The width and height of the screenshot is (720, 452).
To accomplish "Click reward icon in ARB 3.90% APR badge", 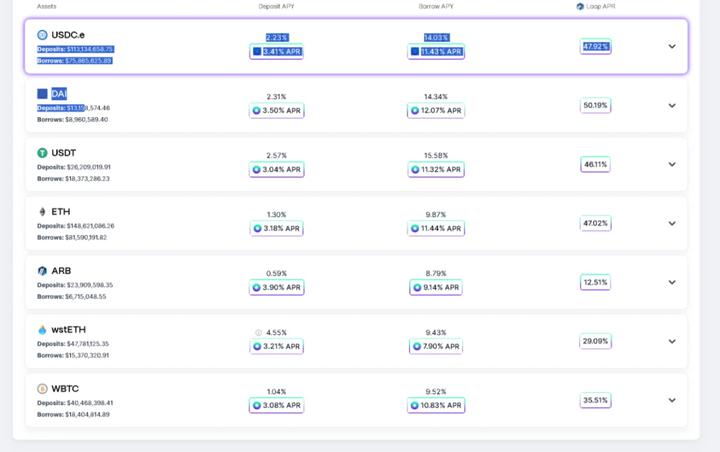I will pyautogui.click(x=257, y=288).
